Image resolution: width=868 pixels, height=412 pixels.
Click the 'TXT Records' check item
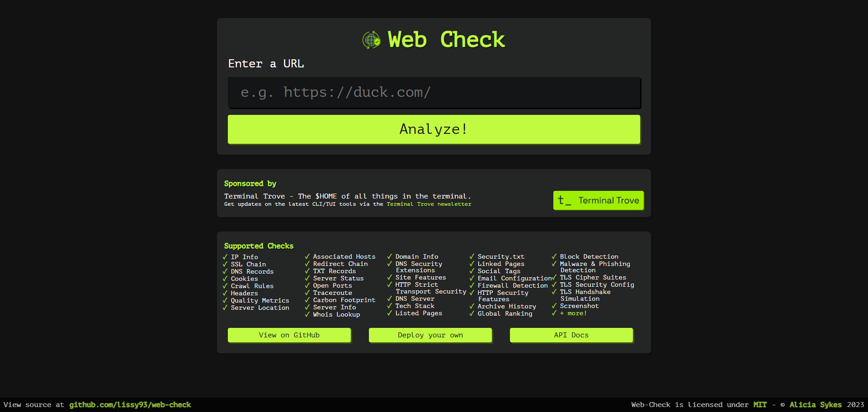click(x=335, y=271)
